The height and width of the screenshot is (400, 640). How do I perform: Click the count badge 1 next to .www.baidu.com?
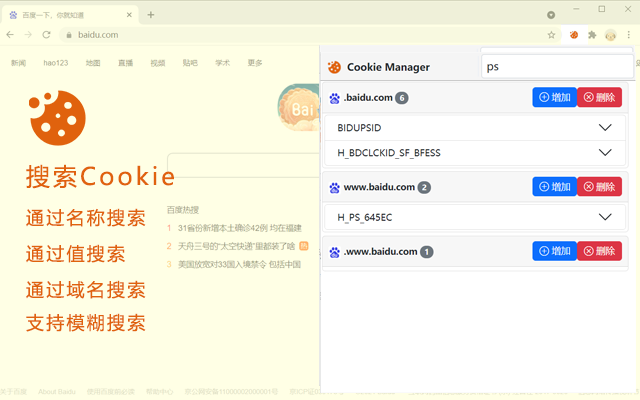427,252
